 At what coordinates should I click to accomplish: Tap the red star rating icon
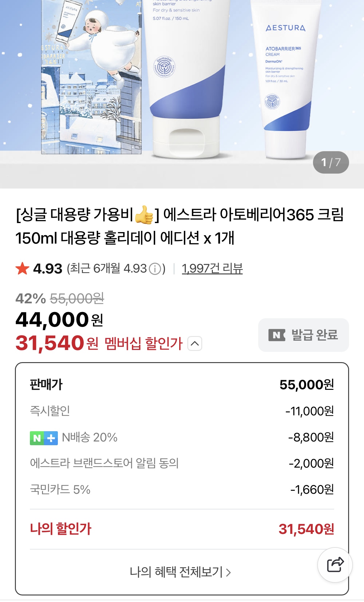click(x=22, y=268)
